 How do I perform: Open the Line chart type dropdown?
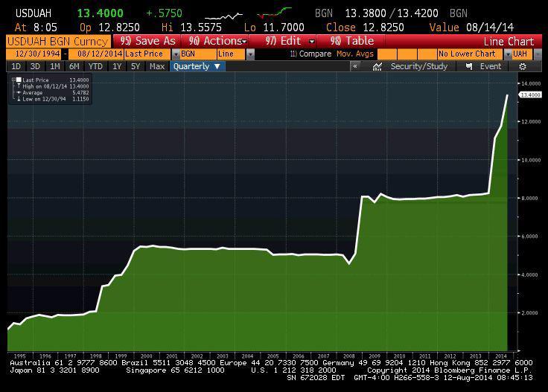coord(250,54)
